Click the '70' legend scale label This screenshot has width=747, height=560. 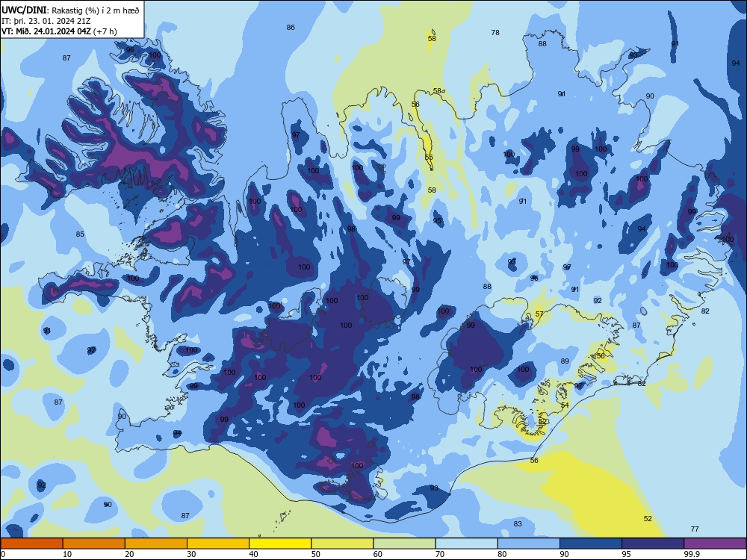pyautogui.click(x=440, y=554)
